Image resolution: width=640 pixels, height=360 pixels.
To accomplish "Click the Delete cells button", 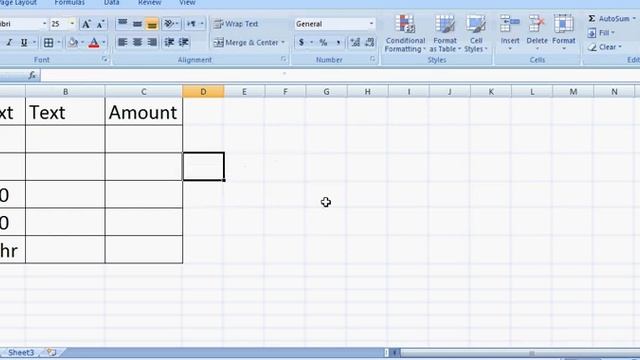I will (537, 33).
